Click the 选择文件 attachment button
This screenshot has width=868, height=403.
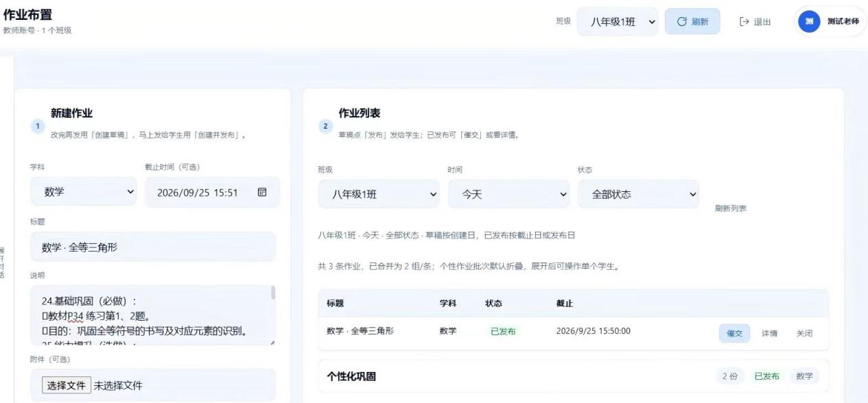pos(67,385)
